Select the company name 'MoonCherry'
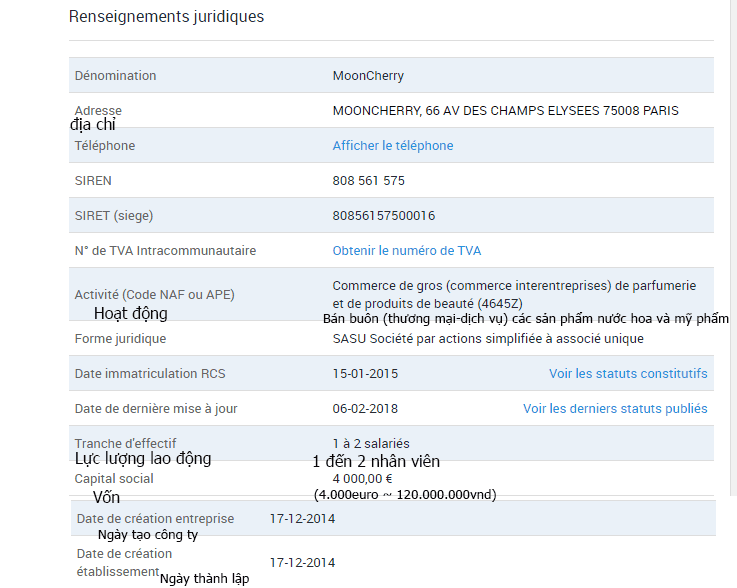Viewport: 737px width, 588px height. point(368,76)
